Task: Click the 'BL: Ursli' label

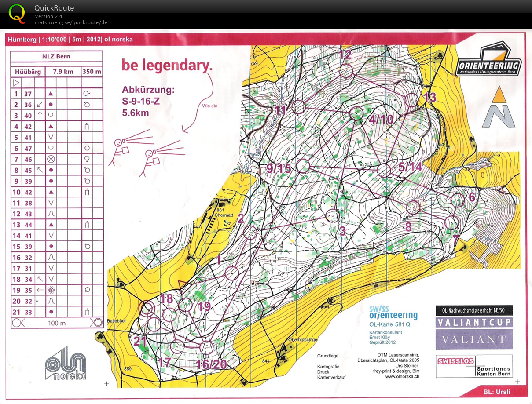Action: [497, 392]
